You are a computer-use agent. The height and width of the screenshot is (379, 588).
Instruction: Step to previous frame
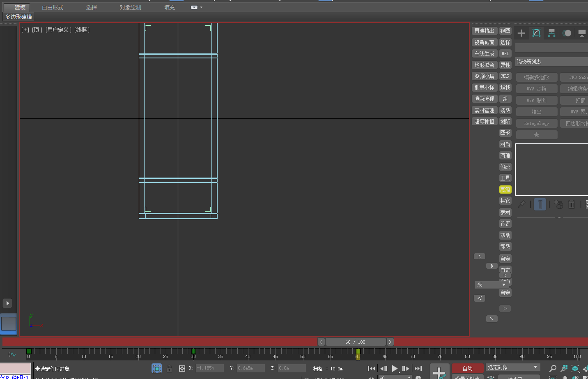[x=384, y=369]
